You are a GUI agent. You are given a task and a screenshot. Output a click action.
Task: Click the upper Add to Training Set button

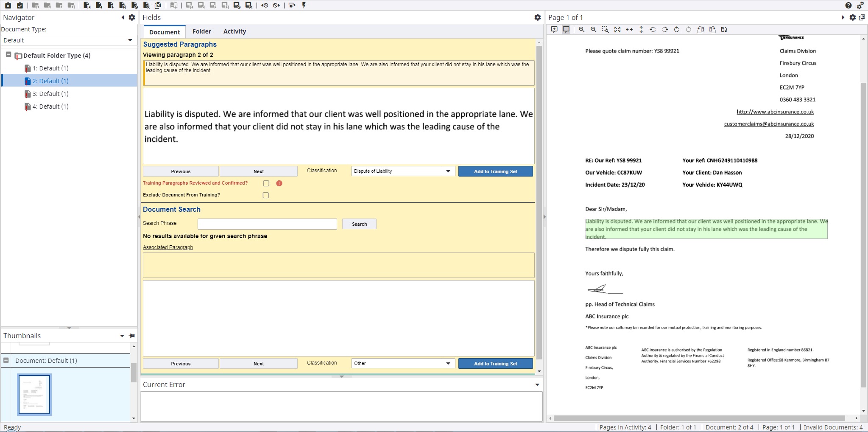495,171
